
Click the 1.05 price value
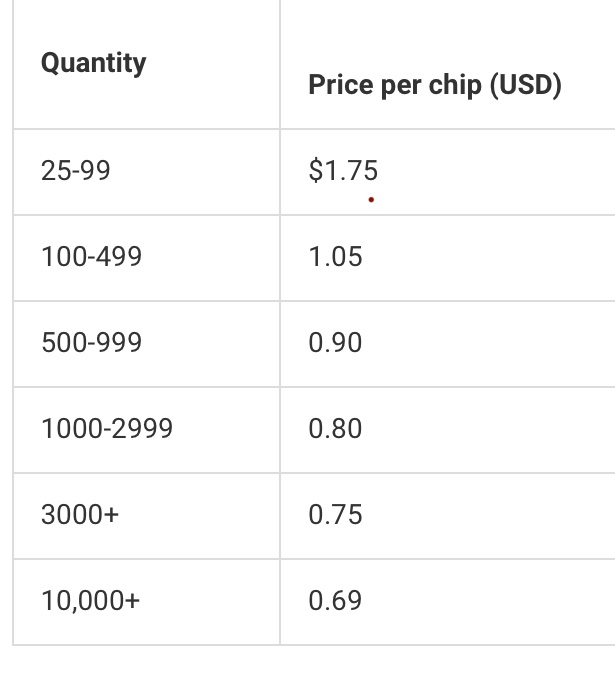335,257
